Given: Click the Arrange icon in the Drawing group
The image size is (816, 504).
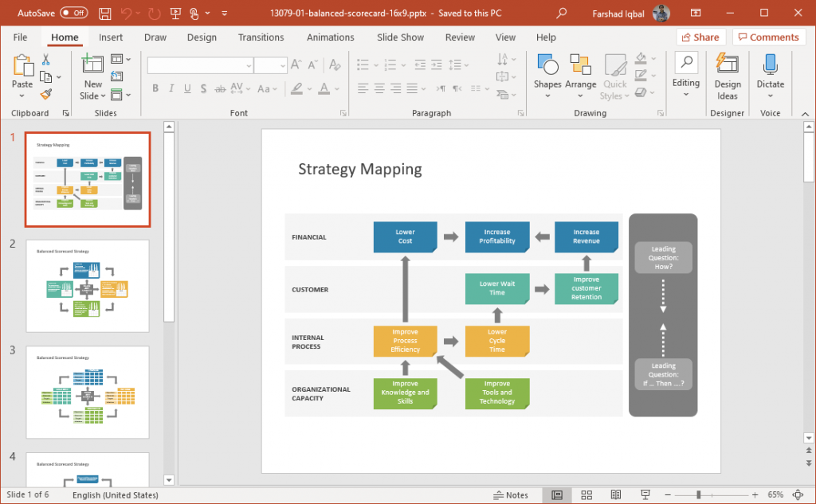Looking at the screenshot, I should click(581, 72).
